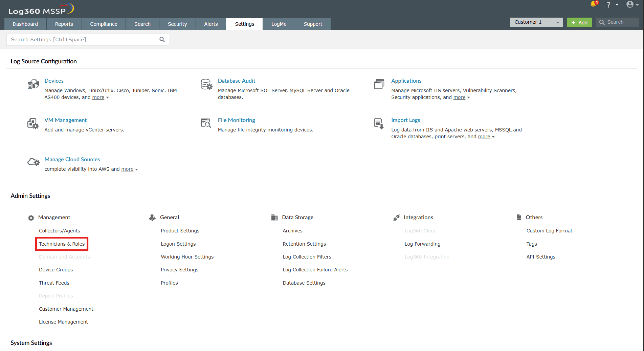644x351 pixels.
Task: Open the Applications link
Action: 406,81
